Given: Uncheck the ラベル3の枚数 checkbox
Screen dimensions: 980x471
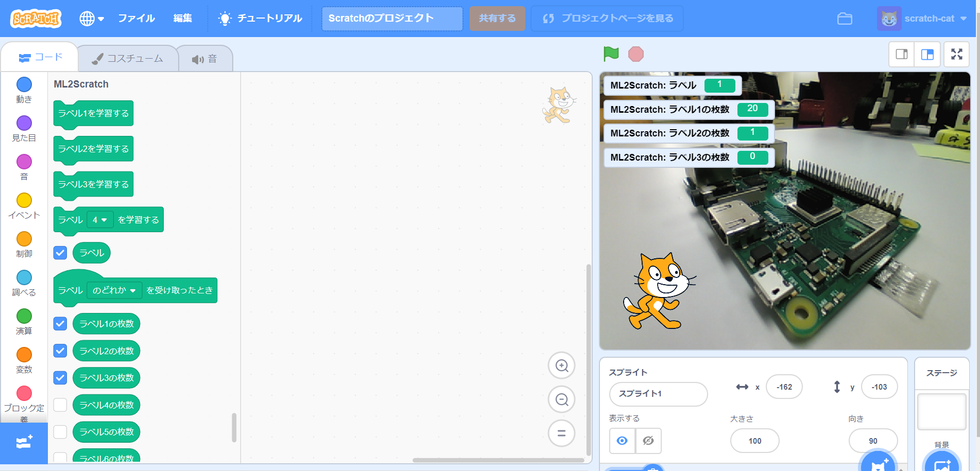Looking at the screenshot, I should point(60,378).
